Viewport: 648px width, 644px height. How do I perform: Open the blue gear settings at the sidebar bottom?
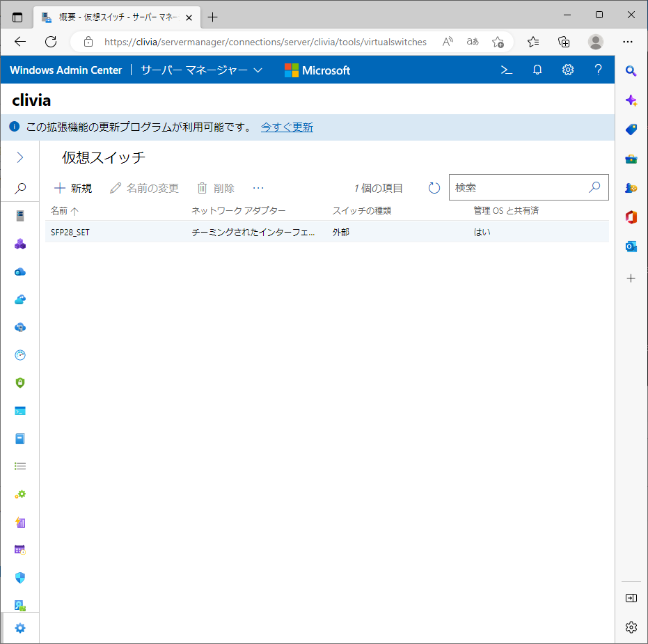click(19, 628)
